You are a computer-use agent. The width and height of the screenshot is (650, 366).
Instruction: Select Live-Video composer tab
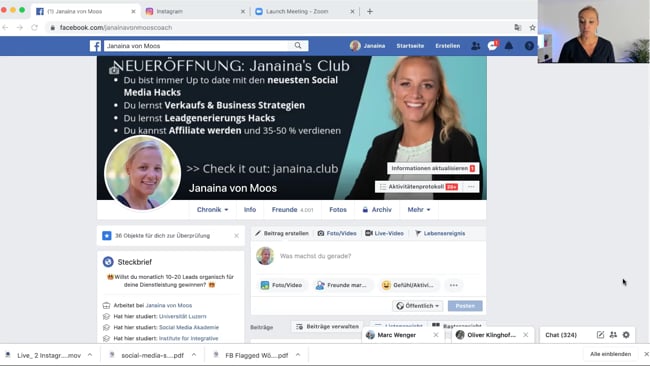click(x=384, y=233)
